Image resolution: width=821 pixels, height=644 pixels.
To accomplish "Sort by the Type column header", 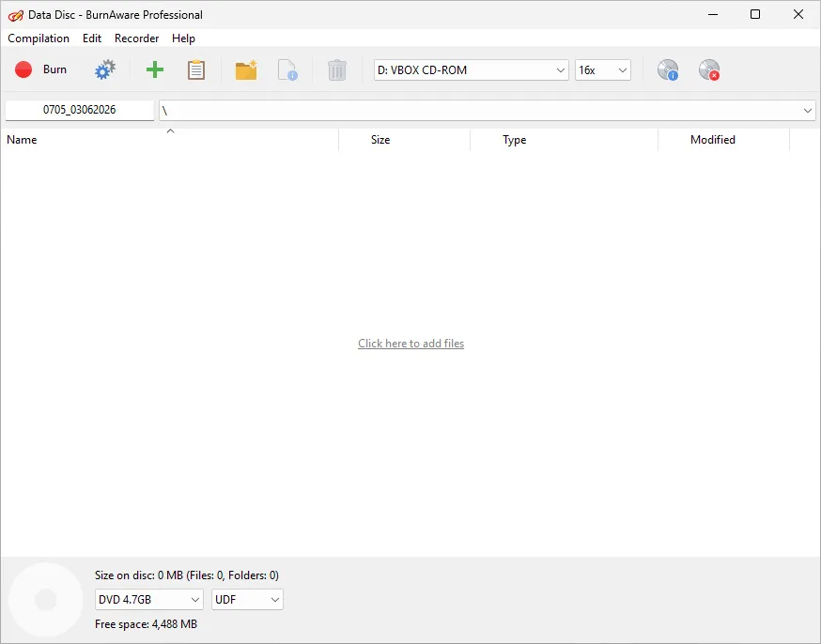I will (564, 140).
